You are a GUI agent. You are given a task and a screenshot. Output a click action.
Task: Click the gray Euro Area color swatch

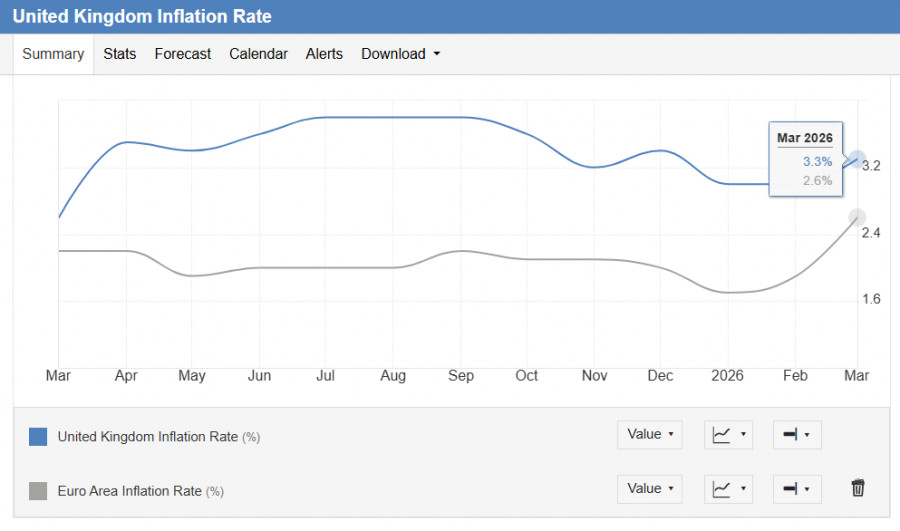coord(38,491)
